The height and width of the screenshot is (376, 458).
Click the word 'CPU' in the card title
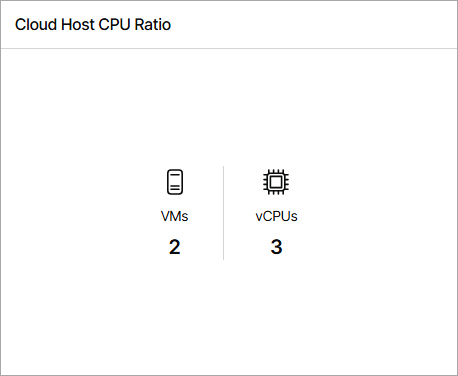coord(114,25)
